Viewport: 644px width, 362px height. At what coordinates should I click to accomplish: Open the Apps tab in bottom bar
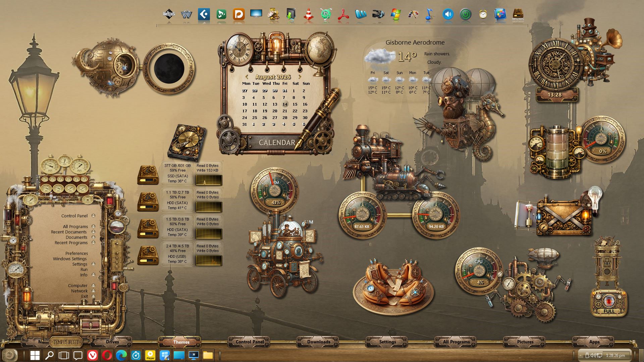click(x=594, y=342)
